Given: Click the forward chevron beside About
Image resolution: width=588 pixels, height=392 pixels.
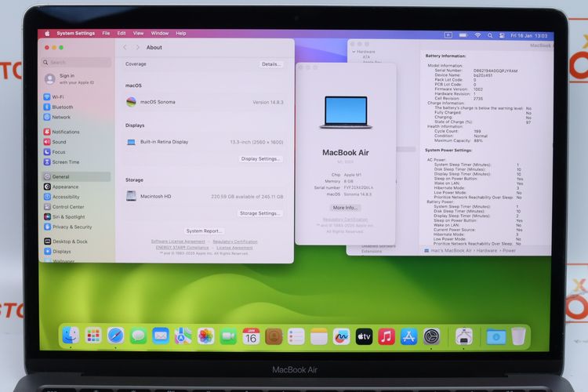Looking at the screenshot, I should pyautogui.click(x=138, y=47).
